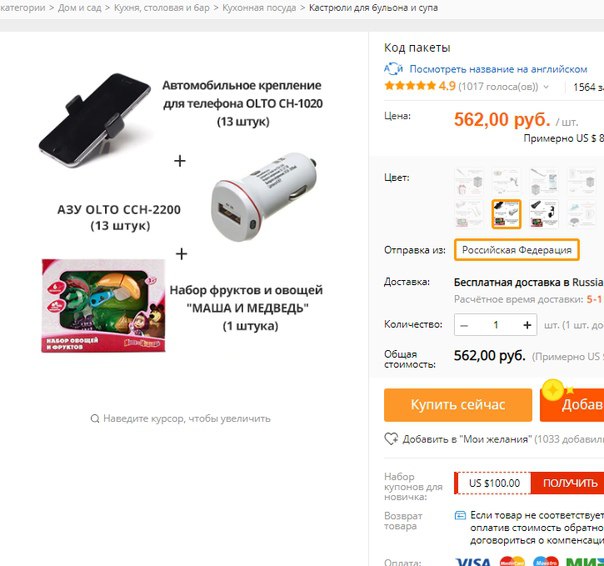The height and width of the screenshot is (566, 604).
Task: Click the heart wishlist icon
Action: [x=391, y=438]
